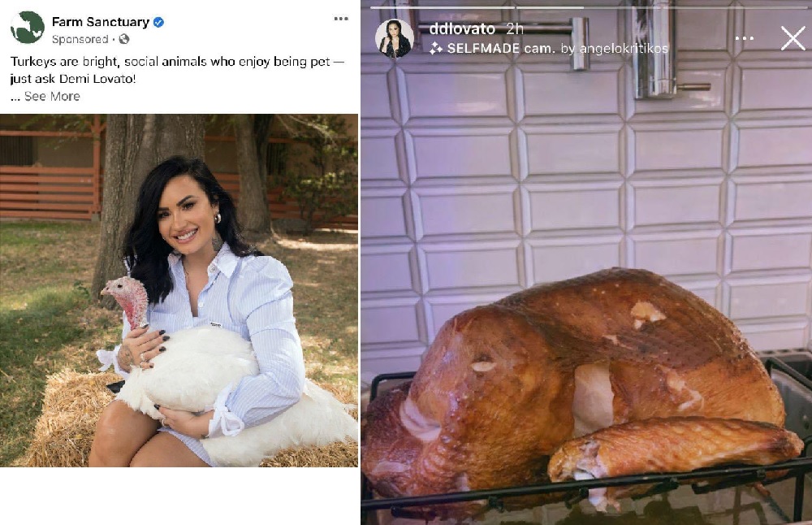Open the three-dot menu on Farm Sanctuary post

(341, 19)
